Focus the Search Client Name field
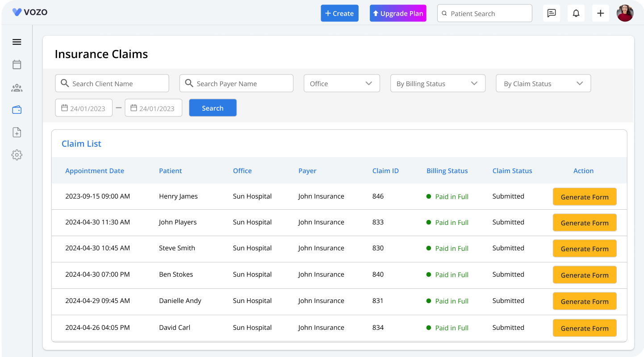The height and width of the screenshot is (357, 644). point(112,83)
